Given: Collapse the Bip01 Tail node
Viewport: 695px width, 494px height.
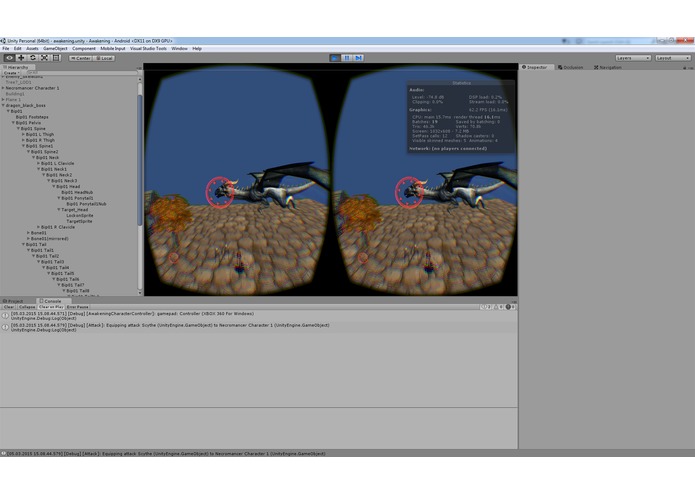Looking at the screenshot, I should (23, 244).
